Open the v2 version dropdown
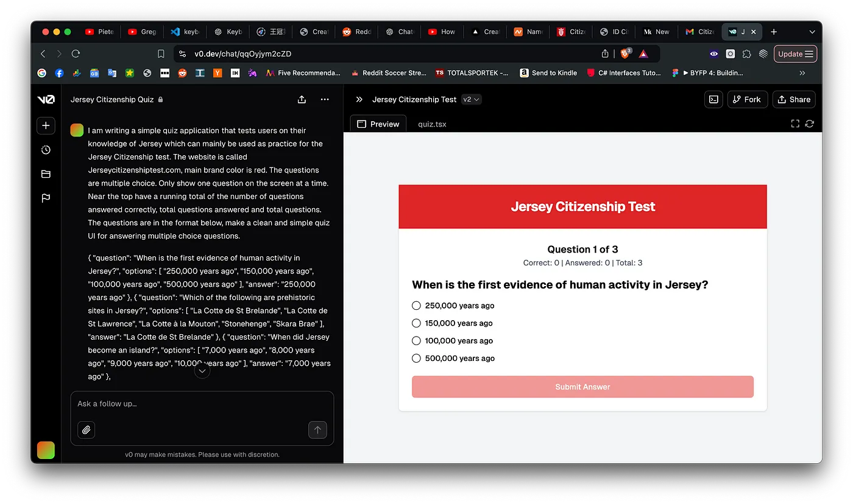Viewport: 853px width, 504px height. (472, 99)
